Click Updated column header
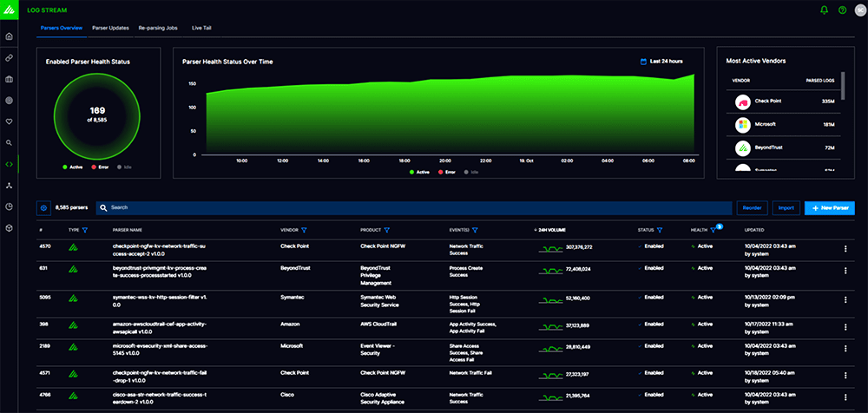The image size is (868, 413). click(x=756, y=230)
